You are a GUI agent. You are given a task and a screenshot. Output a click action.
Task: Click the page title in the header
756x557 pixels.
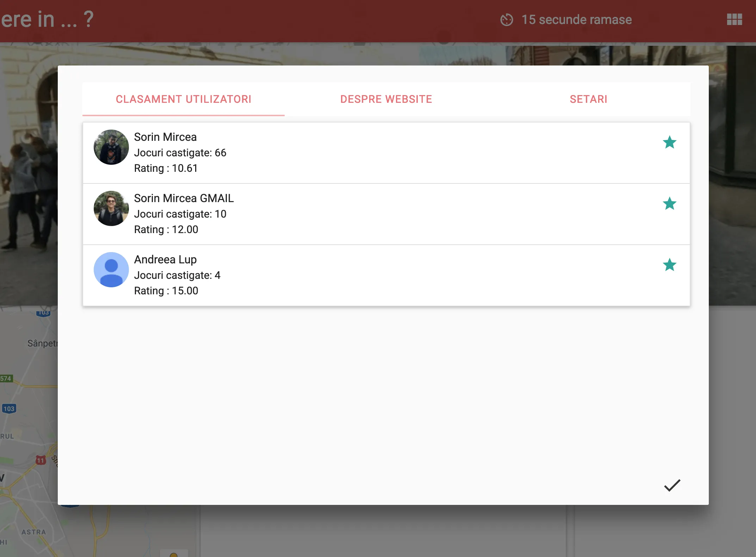click(47, 19)
